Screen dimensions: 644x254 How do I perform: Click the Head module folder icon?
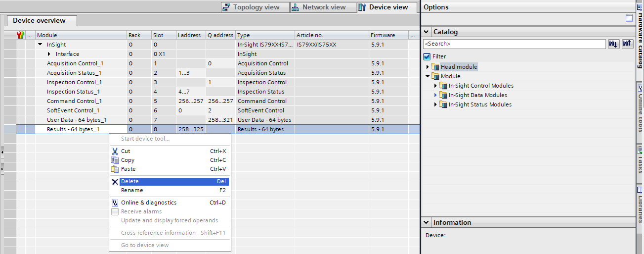pos(435,67)
